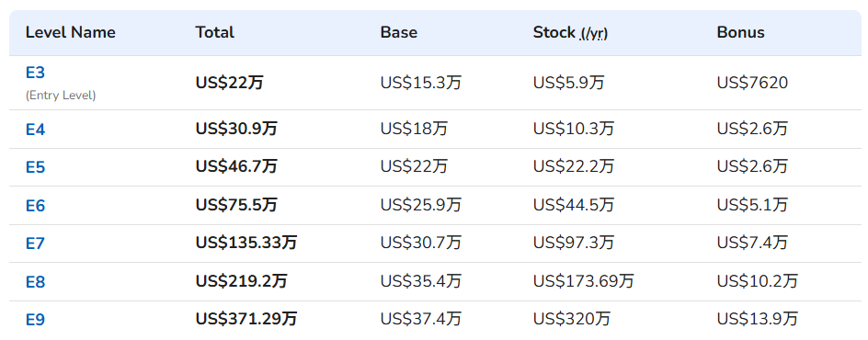Click the (/yr) abbreviation in Stock header
The height and width of the screenshot is (340, 868).
pos(594,34)
